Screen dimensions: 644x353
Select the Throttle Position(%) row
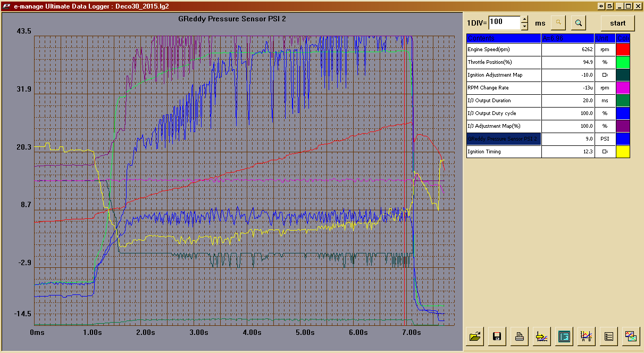503,62
